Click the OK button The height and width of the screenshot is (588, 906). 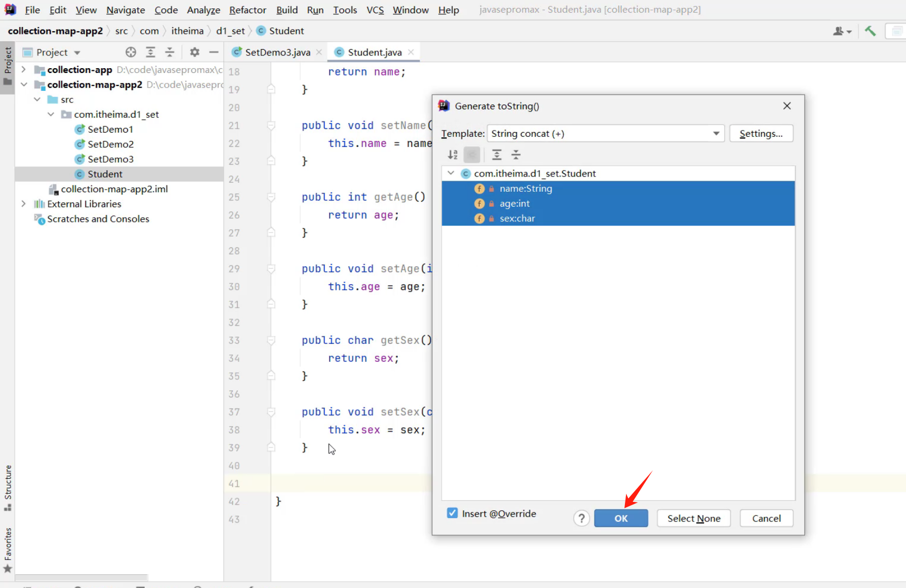[x=621, y=518]
